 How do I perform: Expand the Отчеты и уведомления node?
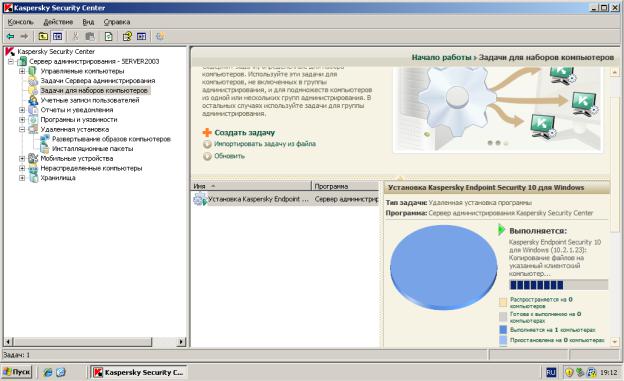tap(22, 110)
